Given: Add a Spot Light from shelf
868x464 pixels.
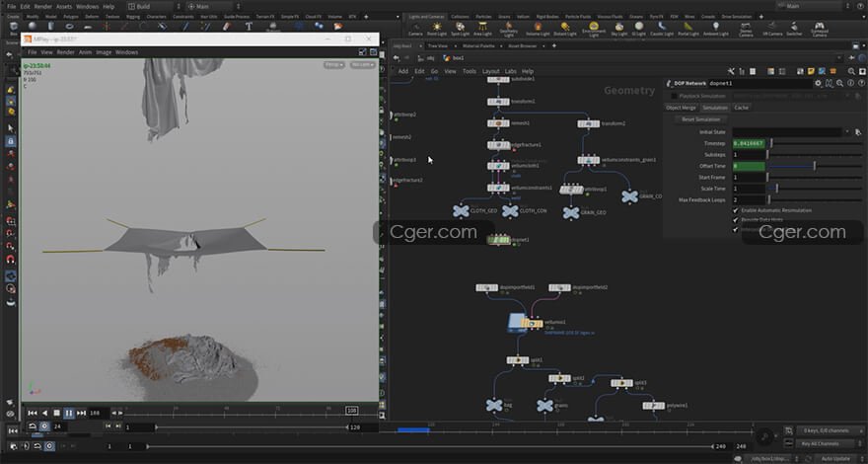Looking at the screenshot, I should [x=460, y=29].
